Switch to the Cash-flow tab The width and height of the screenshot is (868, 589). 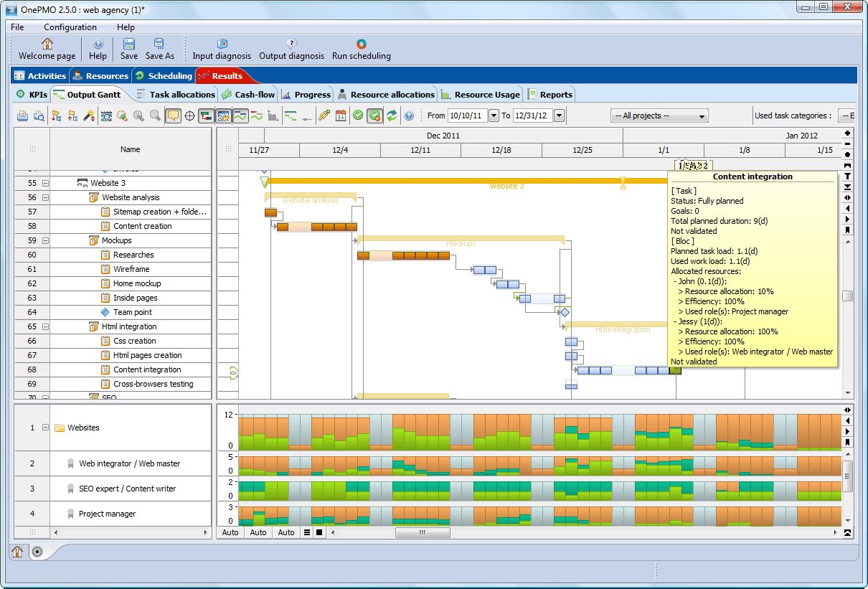click(x=247, y=93)
